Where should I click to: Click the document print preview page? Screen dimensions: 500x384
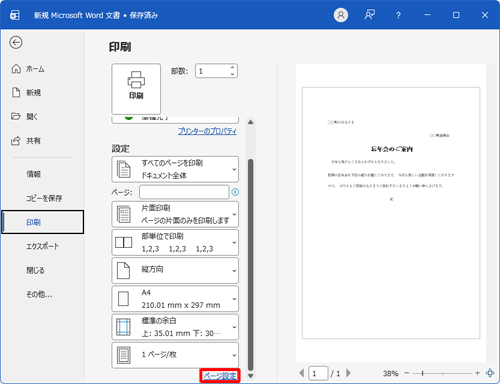(x=391, y=213)
